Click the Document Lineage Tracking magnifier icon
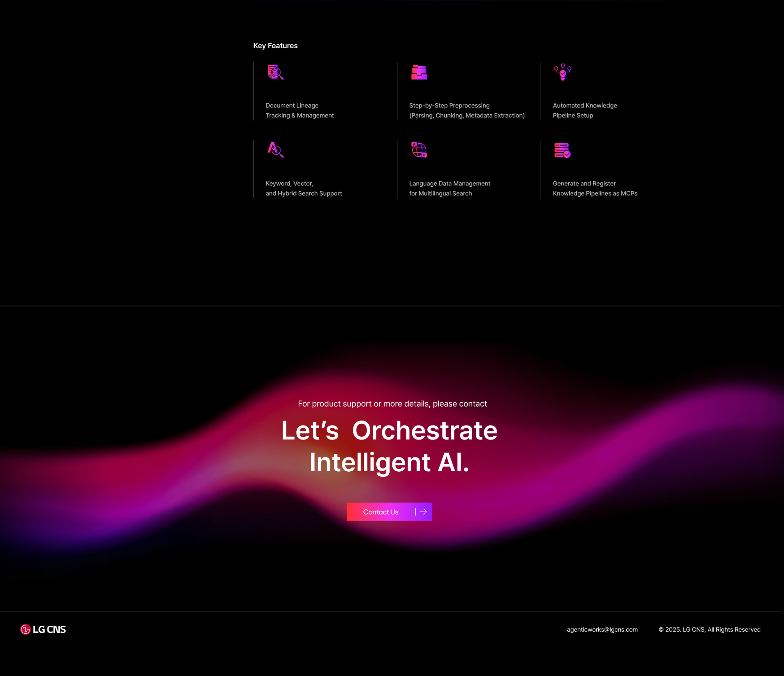784x676 pixels. (275, 72)
